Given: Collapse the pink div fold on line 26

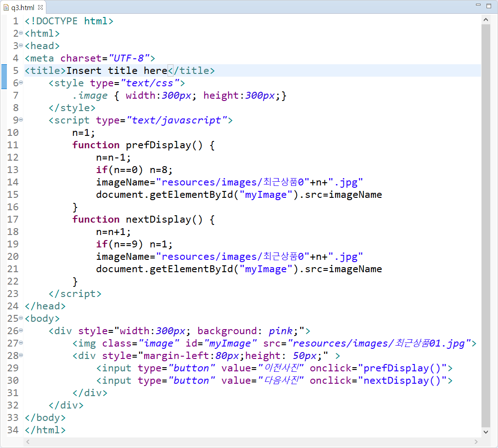Looking at the screenshot, I should (21, 330).
